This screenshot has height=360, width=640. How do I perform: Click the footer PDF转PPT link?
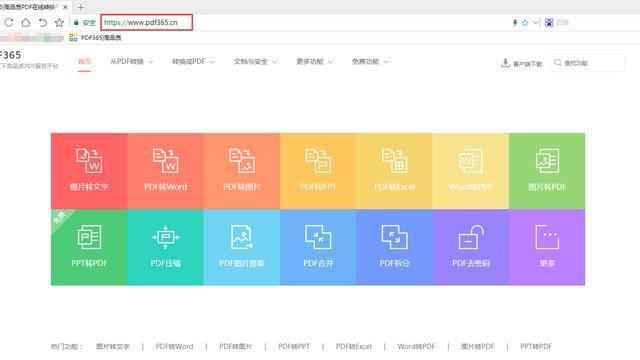pos(294,347)
